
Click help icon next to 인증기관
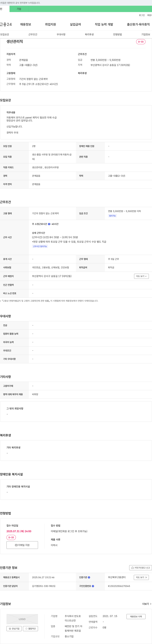click(x=89, y=577)
